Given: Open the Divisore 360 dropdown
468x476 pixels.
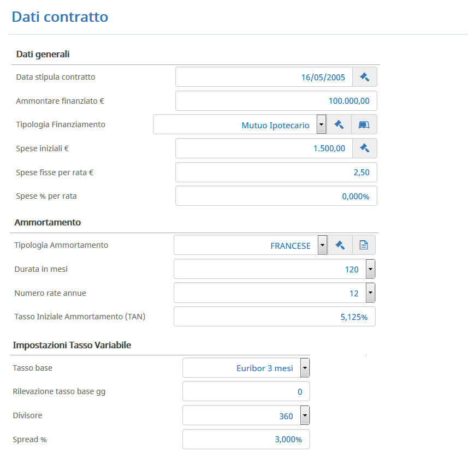Looking at the screenshot, I should [305, 415].
